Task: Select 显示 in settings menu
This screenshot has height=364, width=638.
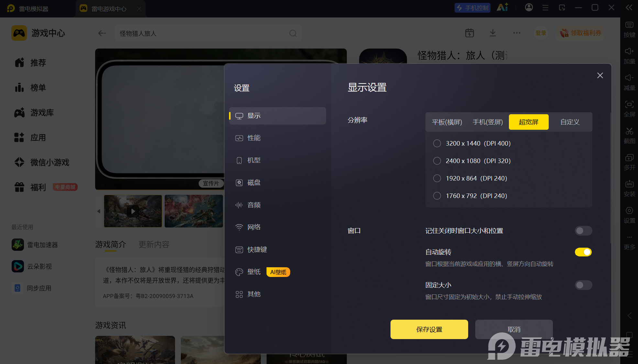Action: point(277,116)
